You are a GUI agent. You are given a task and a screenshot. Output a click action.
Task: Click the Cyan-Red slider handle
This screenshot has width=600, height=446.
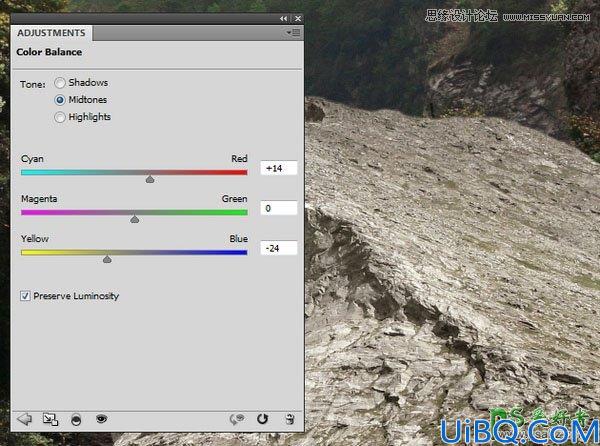point(150,179)
